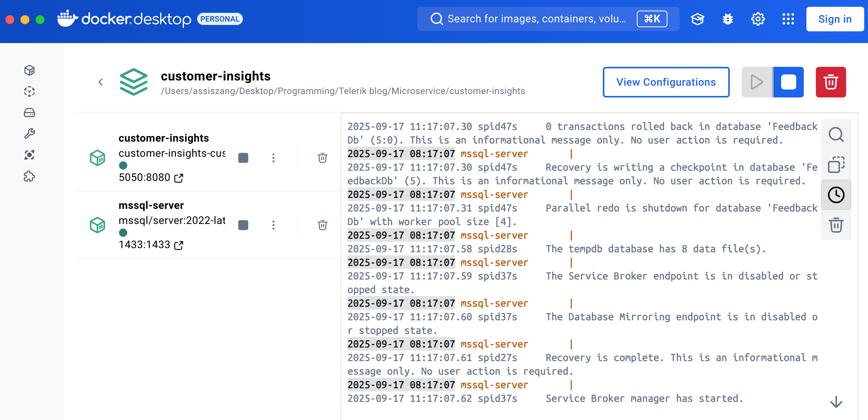Delete the mssql-server container
The image size is (868, 420).
coord(322,225)
